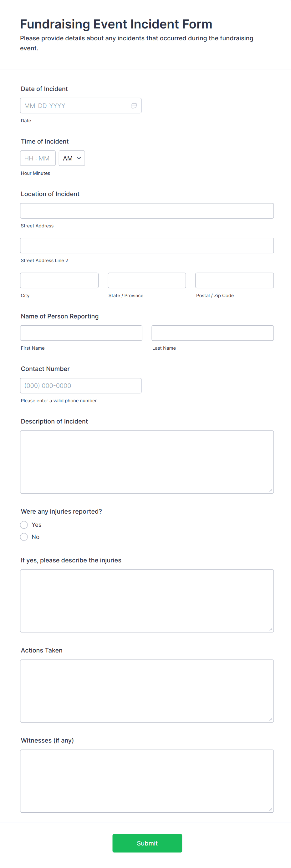The height and width of the screenshot is (868, 291).
Task: Click the Street Address Line 2 field
Action: point(147,245)
